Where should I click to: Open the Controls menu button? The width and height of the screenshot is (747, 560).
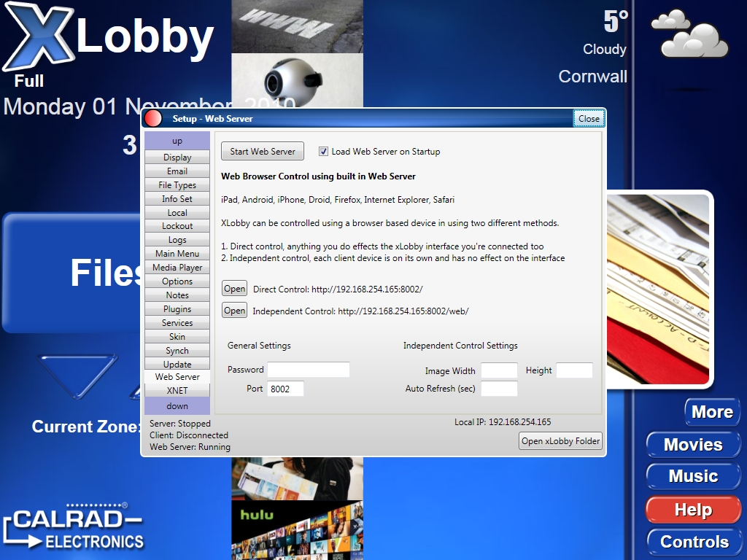click(694, 542)
